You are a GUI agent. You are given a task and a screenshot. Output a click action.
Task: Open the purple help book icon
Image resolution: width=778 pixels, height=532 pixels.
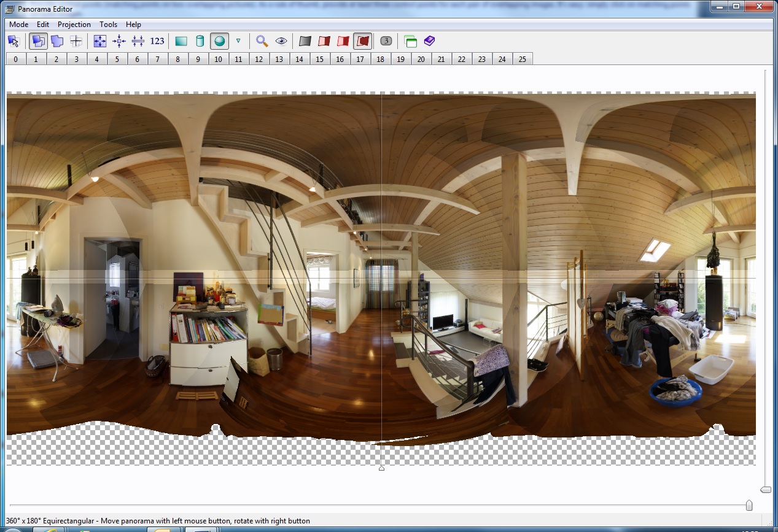coord(429,41)
